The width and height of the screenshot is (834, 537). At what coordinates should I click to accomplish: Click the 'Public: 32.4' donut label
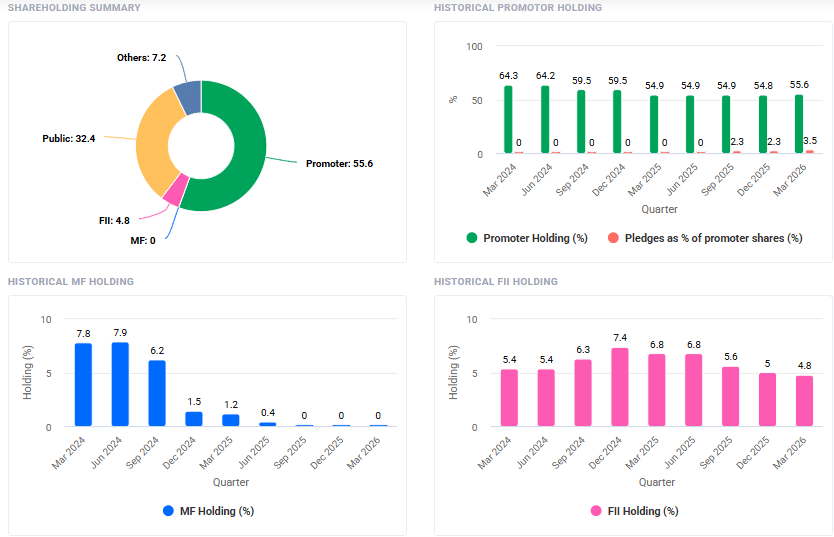[69, 138]
